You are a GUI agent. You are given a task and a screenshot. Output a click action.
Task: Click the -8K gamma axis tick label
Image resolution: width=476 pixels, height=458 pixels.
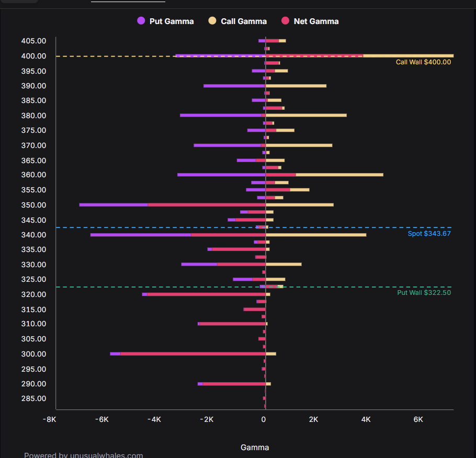(50, 419)
